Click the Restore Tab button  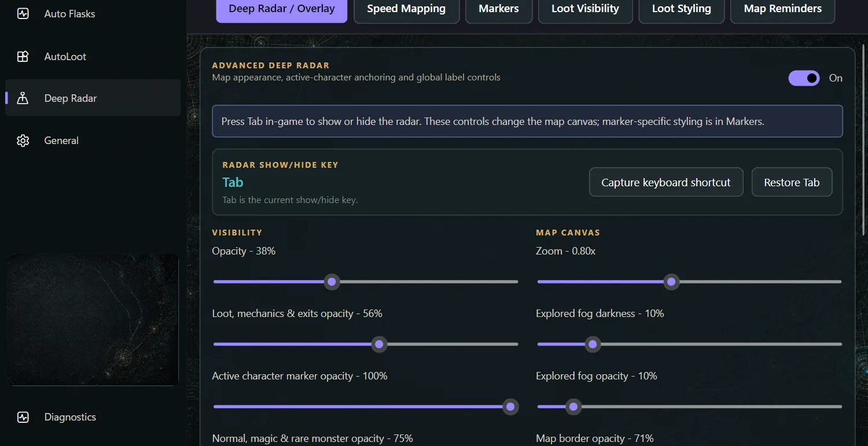(x=792, y=182)
